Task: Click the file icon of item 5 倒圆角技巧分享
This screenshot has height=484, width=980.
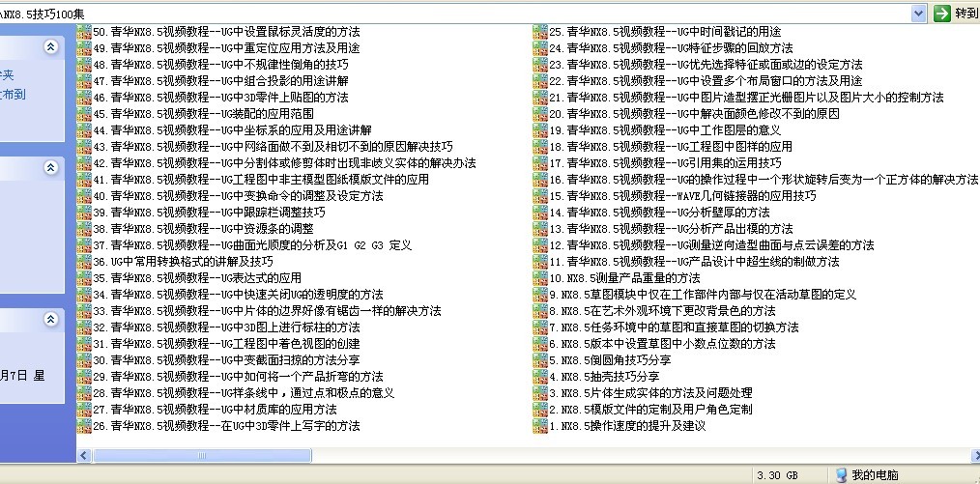Action: pyautogui.click(x=540, y=360)
